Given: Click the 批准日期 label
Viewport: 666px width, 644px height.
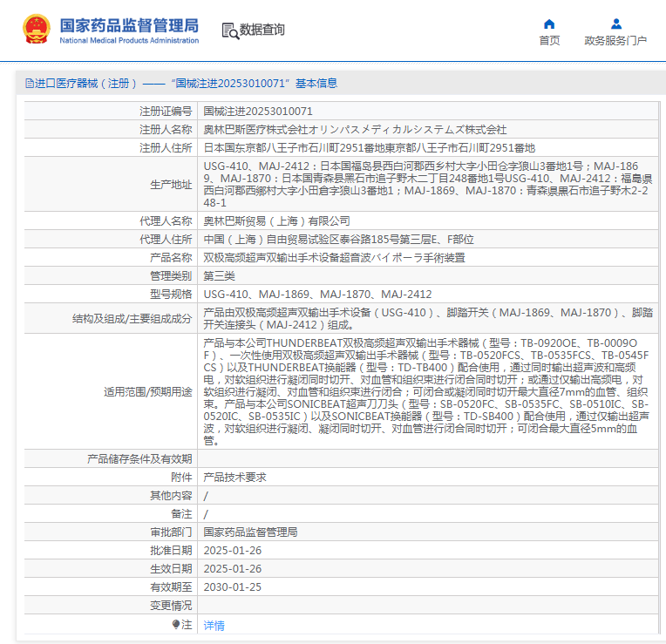Looking at the screenshot, I should (171, 550).
